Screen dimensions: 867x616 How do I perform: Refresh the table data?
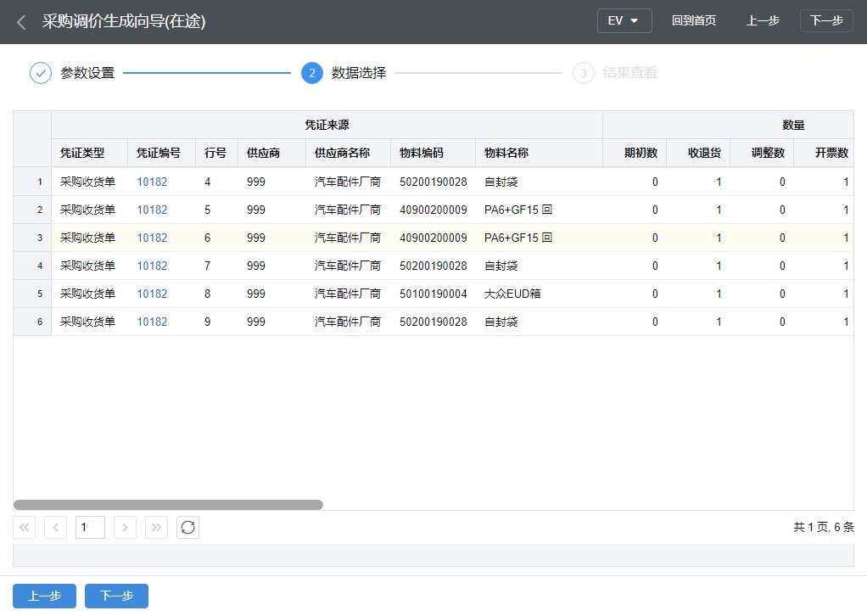click(188, 528)
